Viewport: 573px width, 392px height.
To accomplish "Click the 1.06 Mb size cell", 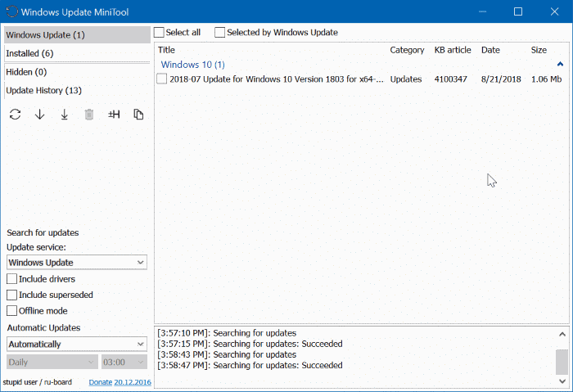I will 546,79.
